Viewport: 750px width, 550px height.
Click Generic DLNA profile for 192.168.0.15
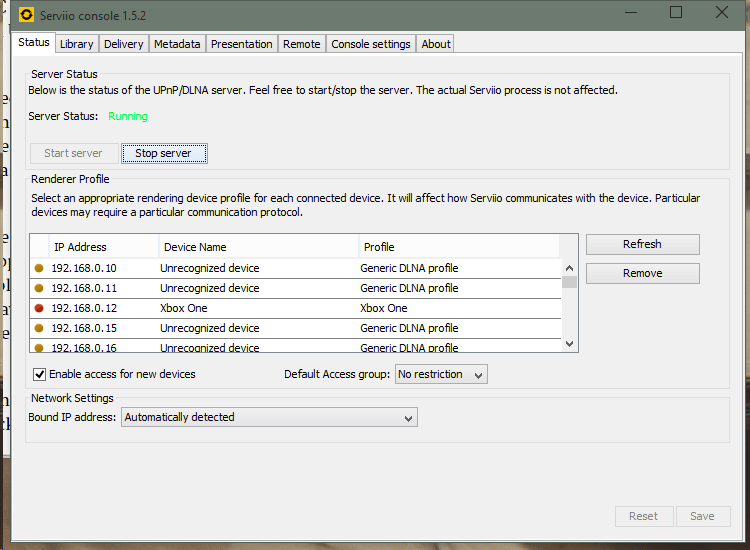409,329
